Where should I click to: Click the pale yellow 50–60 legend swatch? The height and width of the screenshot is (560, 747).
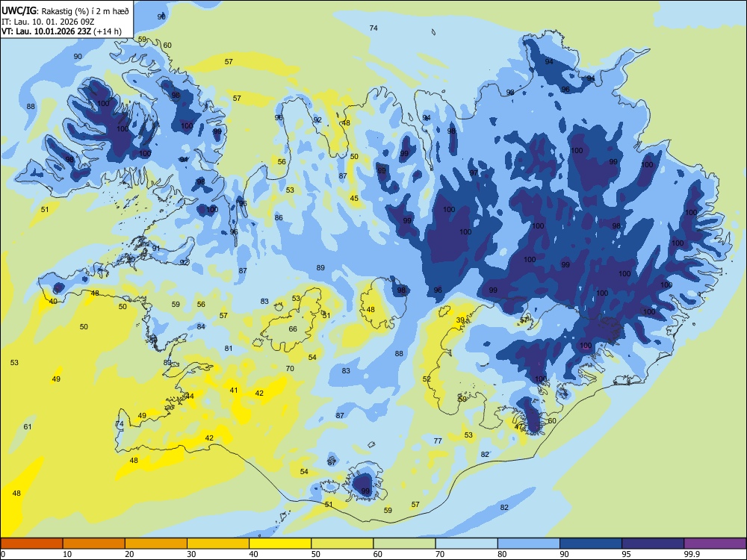[343, 544]
